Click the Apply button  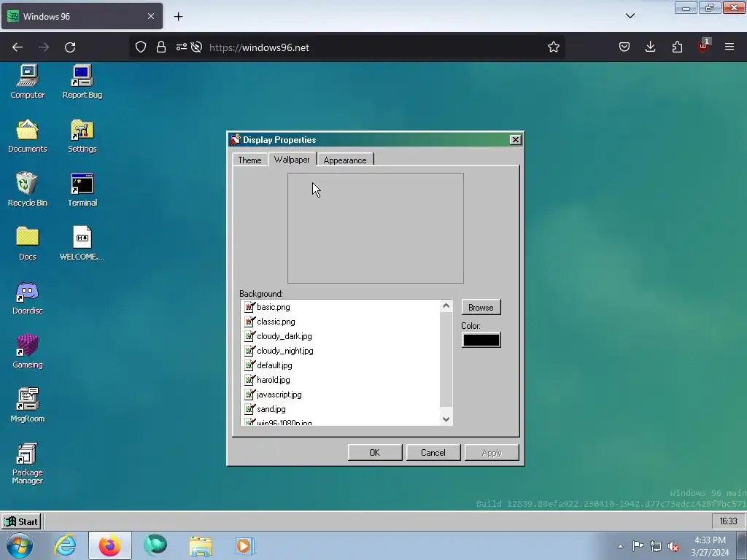(x=492, y=452)
